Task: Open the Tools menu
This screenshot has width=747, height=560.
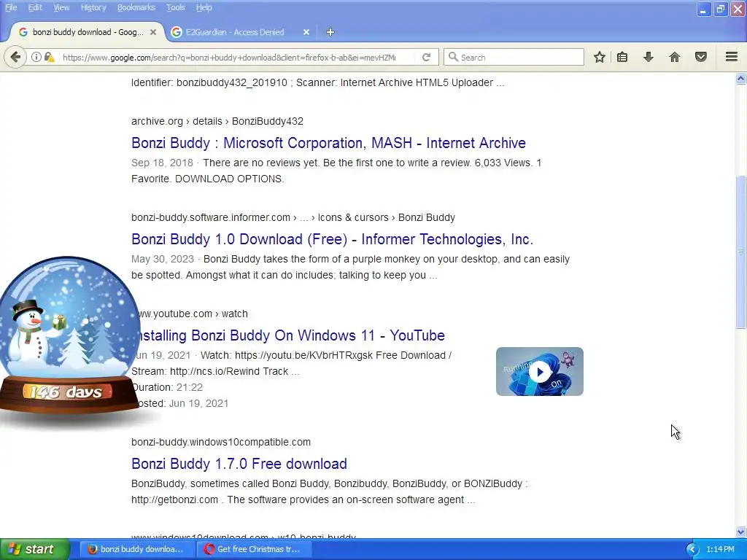Action: 175,7
